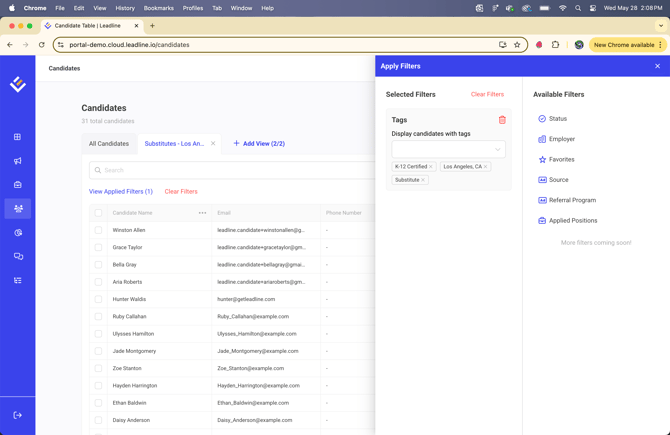Toggle the select-all candidates checkbox in header
This screenshot has width=670, height=435.
click(98, 213)
